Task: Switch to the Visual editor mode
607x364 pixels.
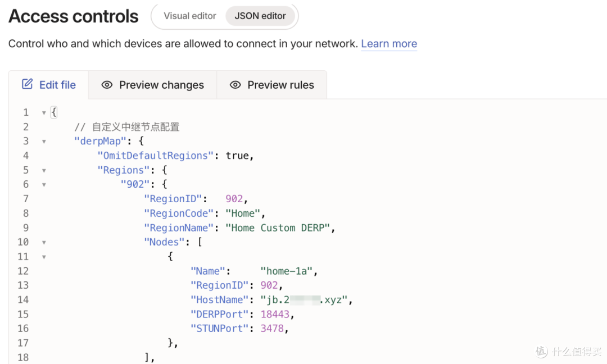Action: click(190, 16)
